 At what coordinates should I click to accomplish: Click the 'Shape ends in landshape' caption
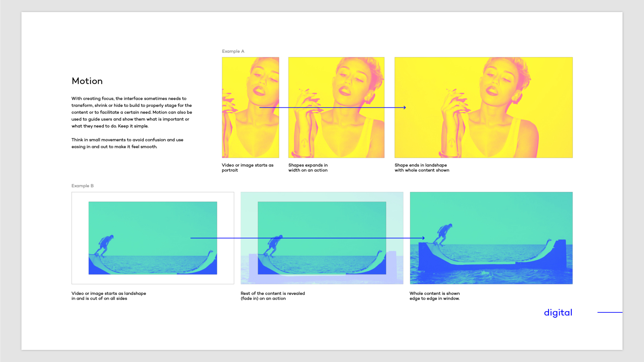click(422, 168)
